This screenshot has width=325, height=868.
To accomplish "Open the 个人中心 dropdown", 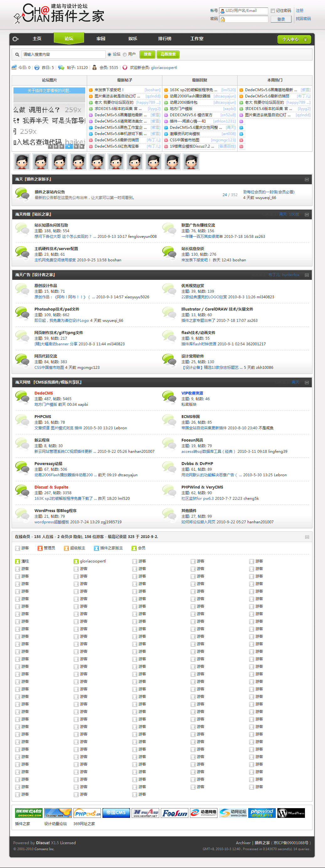I will point(294,39).
